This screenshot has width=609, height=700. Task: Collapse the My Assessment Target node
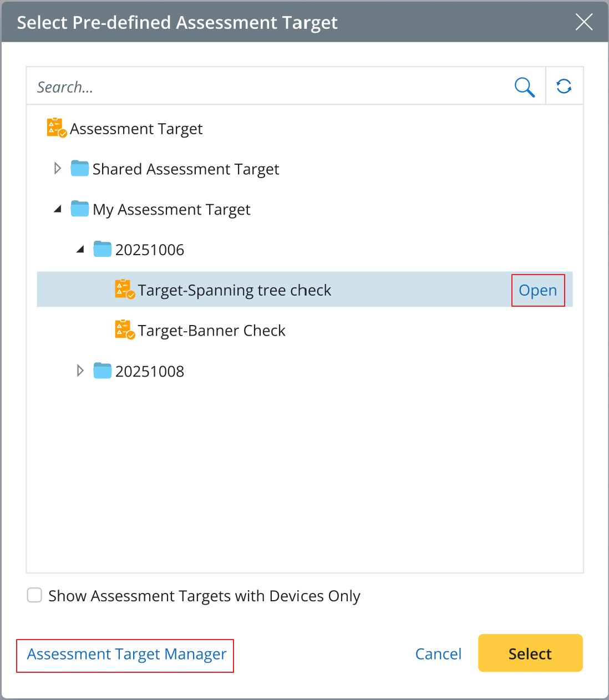pyautogui.click(x=58, y=209)
